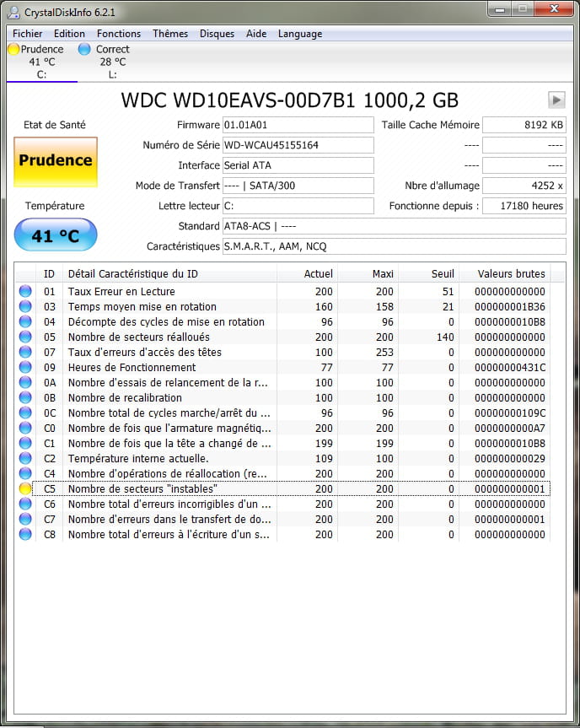
Task: Open the Aide menu
Action: 256,34
